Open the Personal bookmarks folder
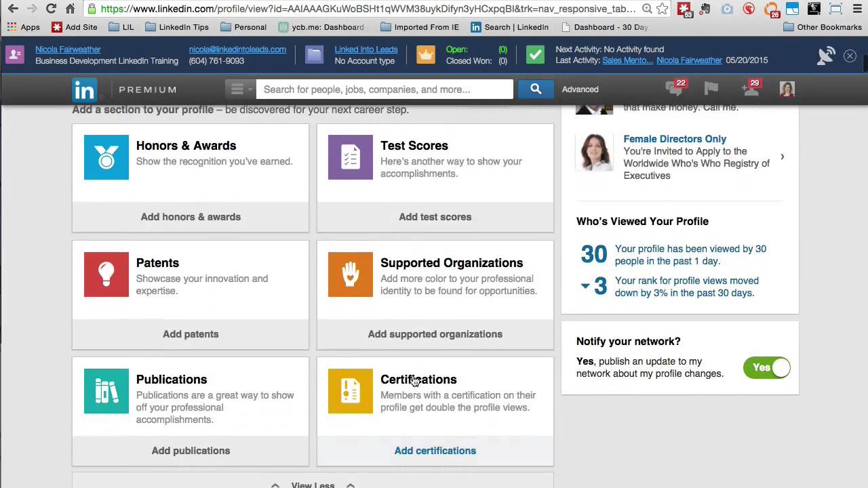This screenshot has width=868, height=488. [243, 27]
